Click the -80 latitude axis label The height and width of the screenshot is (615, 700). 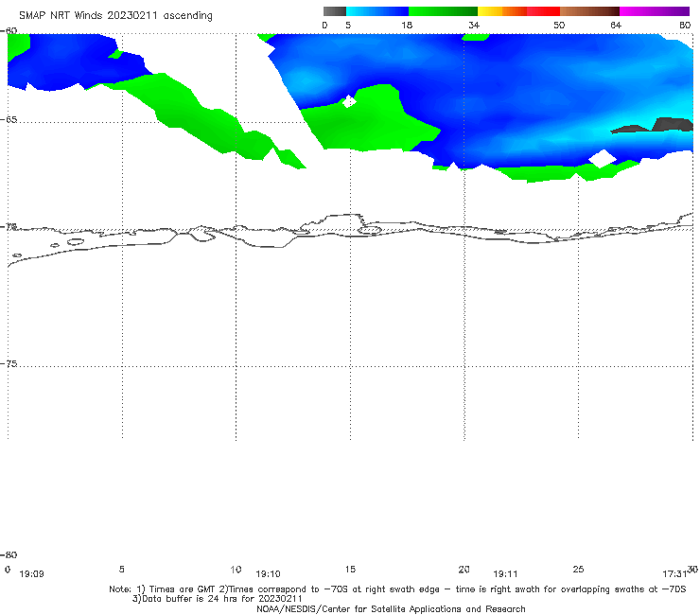tap(9, 555)
